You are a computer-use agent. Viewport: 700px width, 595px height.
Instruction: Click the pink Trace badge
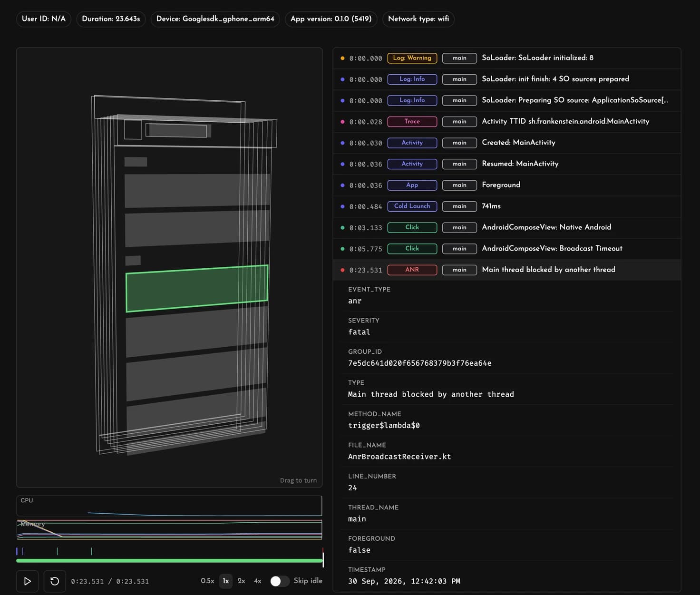pos(412,122)
